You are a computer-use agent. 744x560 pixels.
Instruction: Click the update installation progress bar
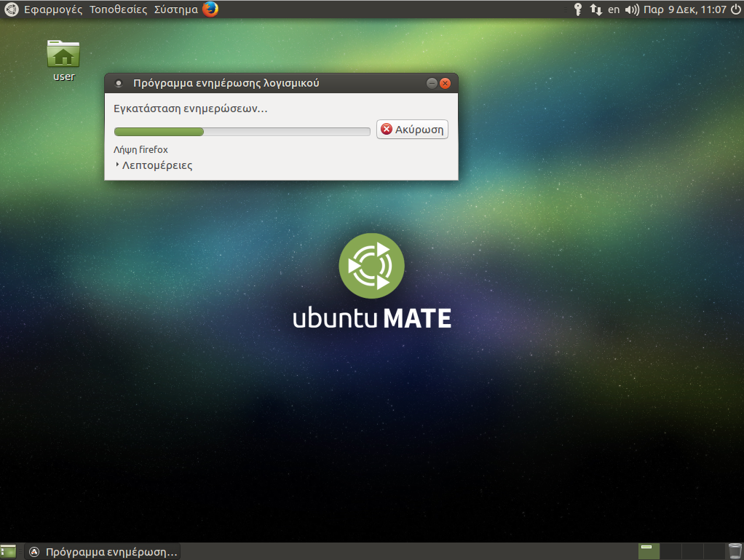(242, 132)
